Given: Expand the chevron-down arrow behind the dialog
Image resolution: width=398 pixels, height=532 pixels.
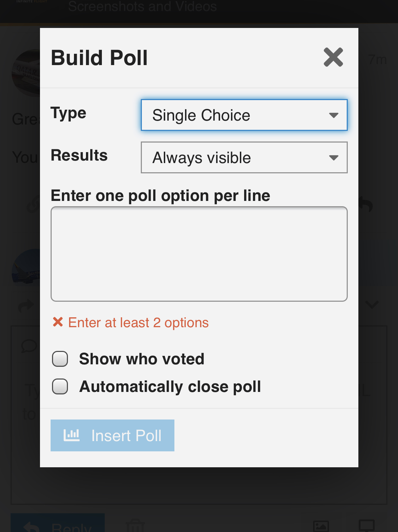Looking at the screenshot, I should 372,304.
